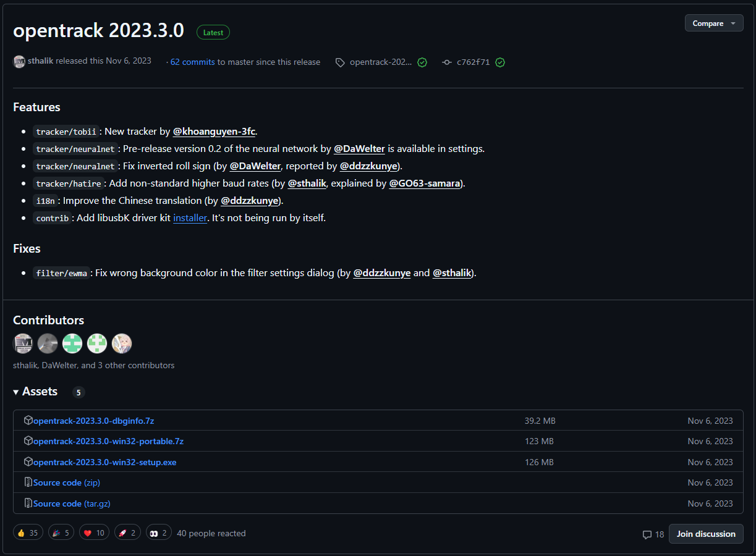Click the rocket reaction button
756x556 pixels.
click(127, 533)
